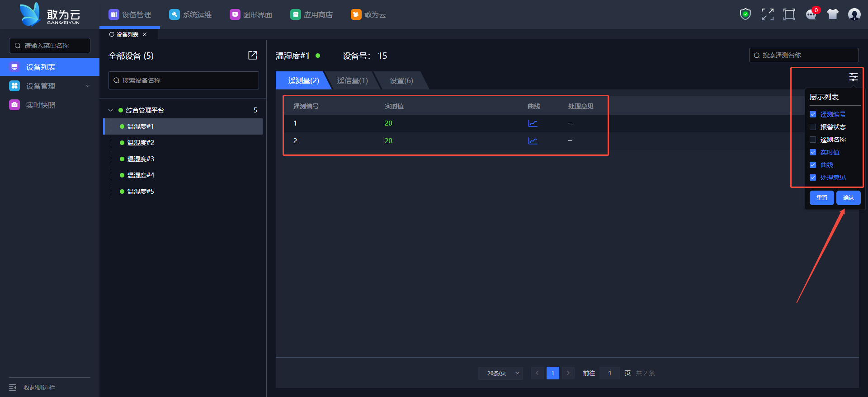868x397 pixels.
Task: Open the 敢为云 top menu item
Action: [368, 14]
